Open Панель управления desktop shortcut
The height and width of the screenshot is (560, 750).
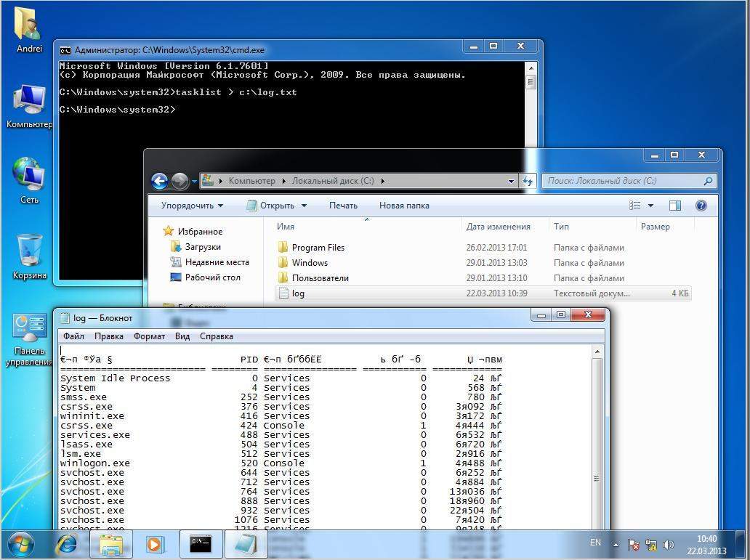pos(28,338)
